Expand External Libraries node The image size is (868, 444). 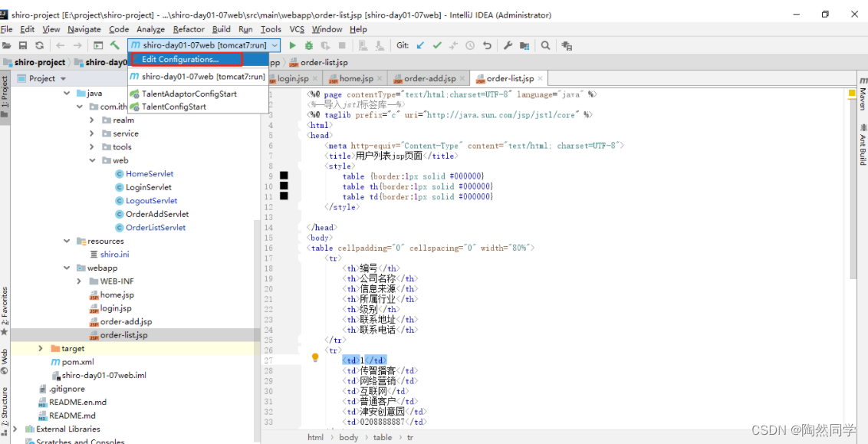pyautogui.click(x=15, y=429)
